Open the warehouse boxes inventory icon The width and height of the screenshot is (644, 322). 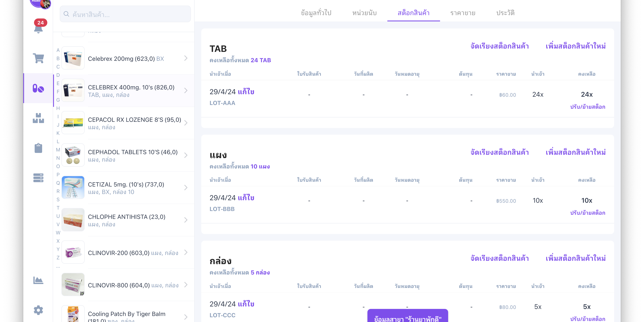(x=38, y=118)
